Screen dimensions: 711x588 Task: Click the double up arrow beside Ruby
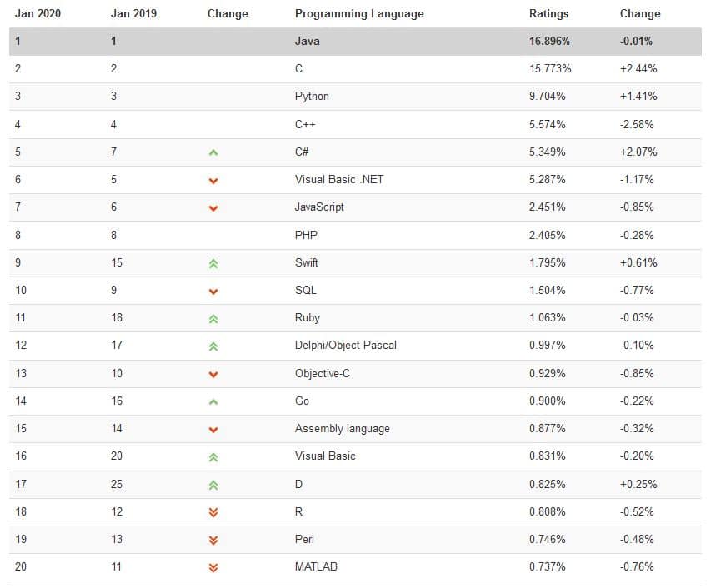click(213, 318)
